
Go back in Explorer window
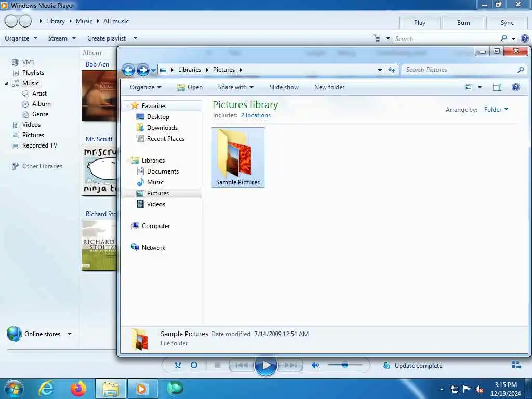(x=129, y=70)
